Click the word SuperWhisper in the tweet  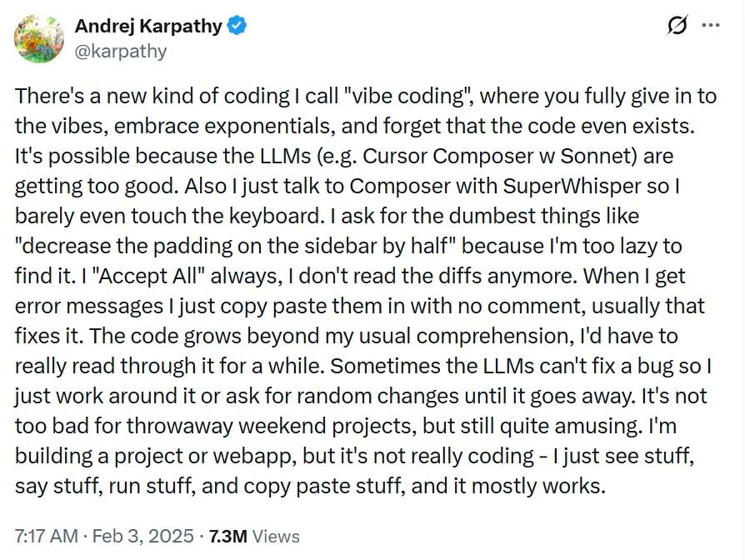(572, 186)
